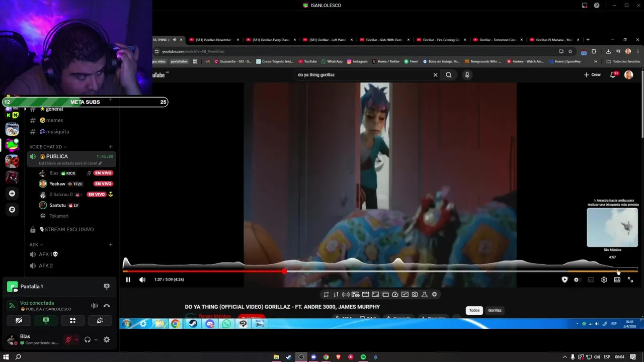Pause the YouTube video
The height and width of the screenshot is (362, 644).
[x=128, y=280]
